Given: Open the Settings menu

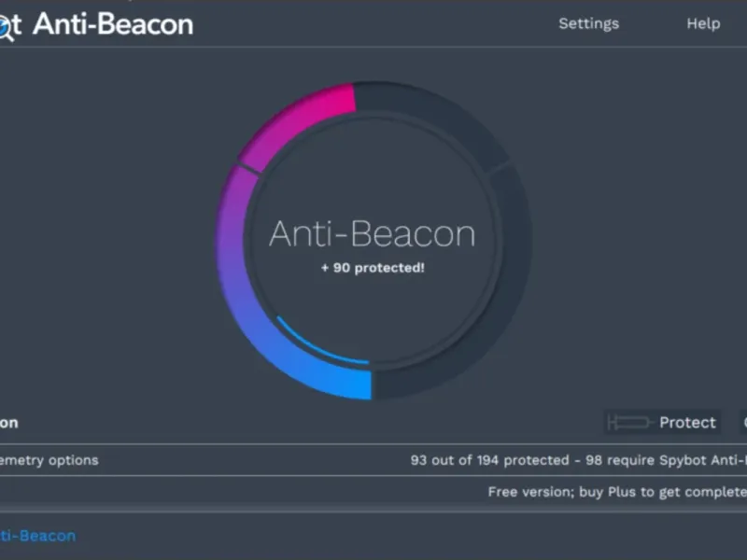Looking at the screenshot, I should (588, 23).
